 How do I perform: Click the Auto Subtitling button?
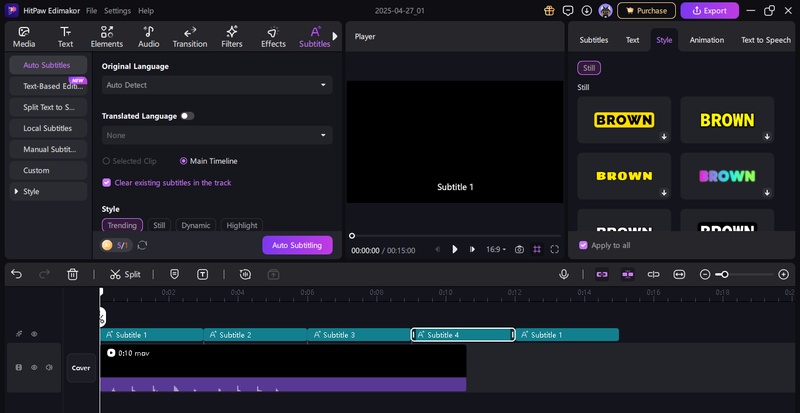click(x=297, y=245)
